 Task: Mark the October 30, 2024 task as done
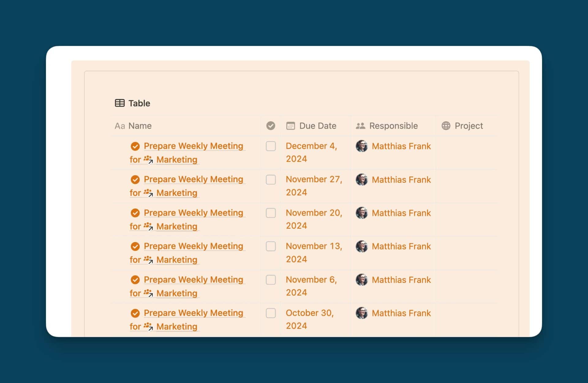click(270, 313)
